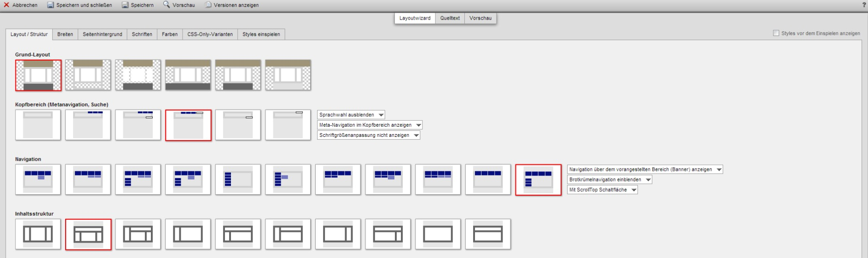Open Vorschau from the top toolbar

coord(179,5)
